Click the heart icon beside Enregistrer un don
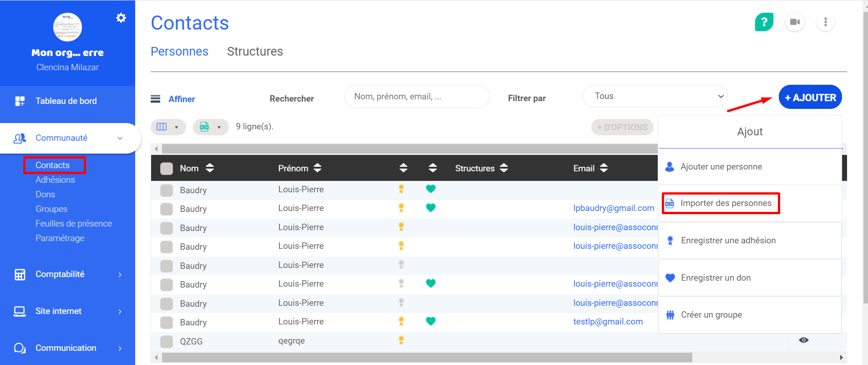This screenshot has width=868, height=365. (670, 278)
